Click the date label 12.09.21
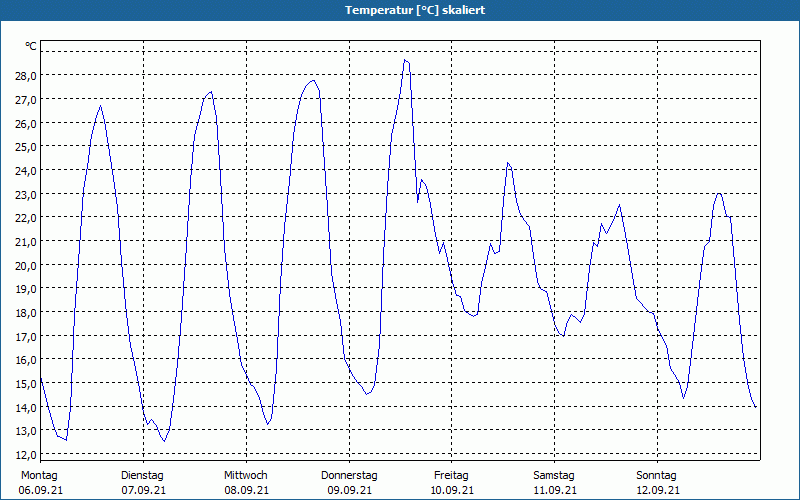 [657, 490]
